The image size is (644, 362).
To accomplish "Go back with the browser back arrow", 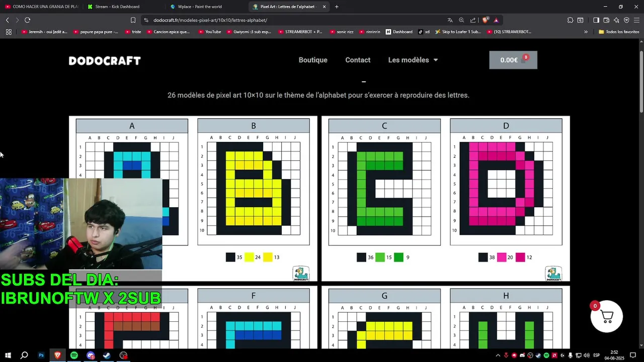I will coord(7,20).
